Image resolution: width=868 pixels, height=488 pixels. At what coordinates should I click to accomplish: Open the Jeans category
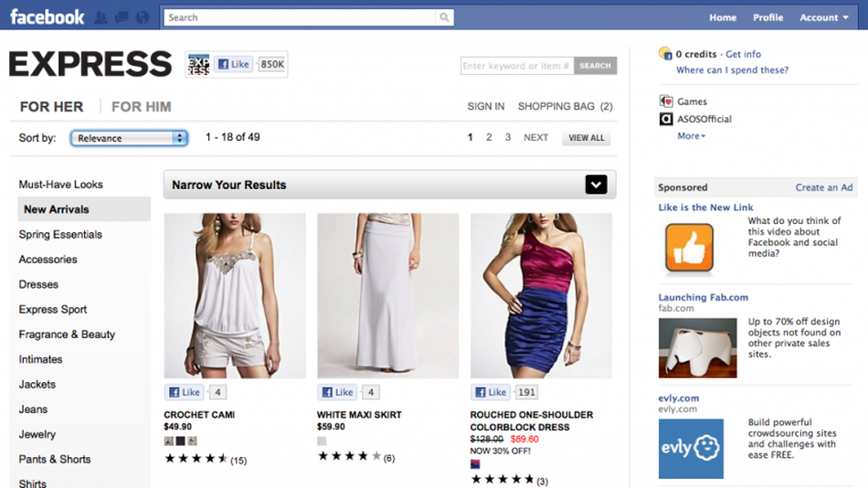(x=33, y=408)
